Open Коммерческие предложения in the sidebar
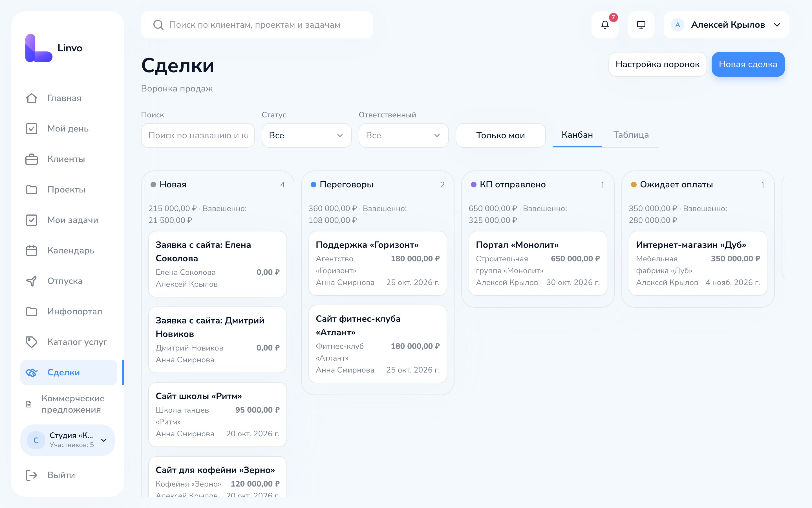Screen dimensions: 812x508 [69, 404]
